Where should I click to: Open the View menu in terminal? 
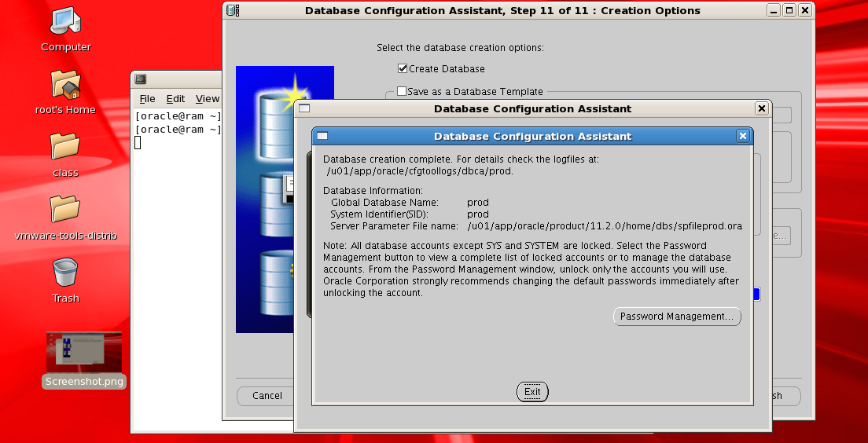208,99
